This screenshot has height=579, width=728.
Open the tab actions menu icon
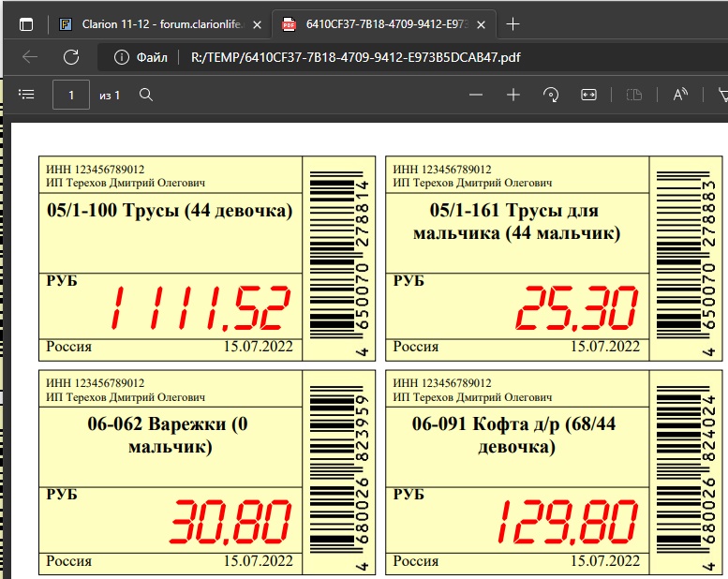coord(25,23)
